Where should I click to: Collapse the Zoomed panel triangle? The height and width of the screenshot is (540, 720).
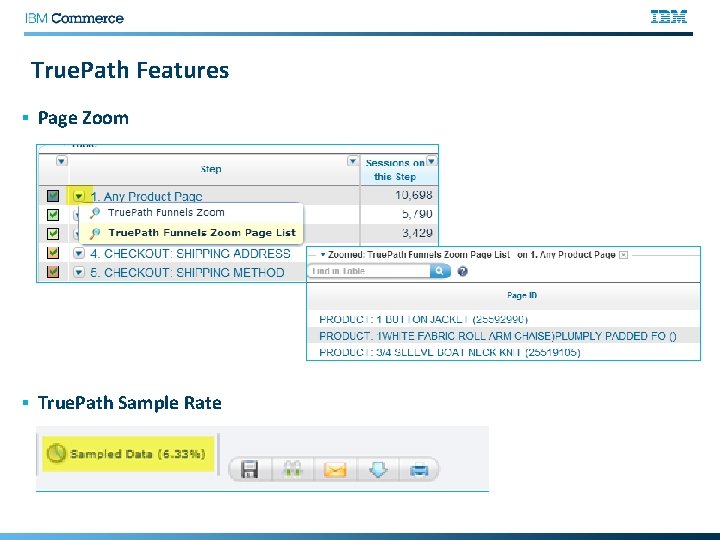(323, 254)
